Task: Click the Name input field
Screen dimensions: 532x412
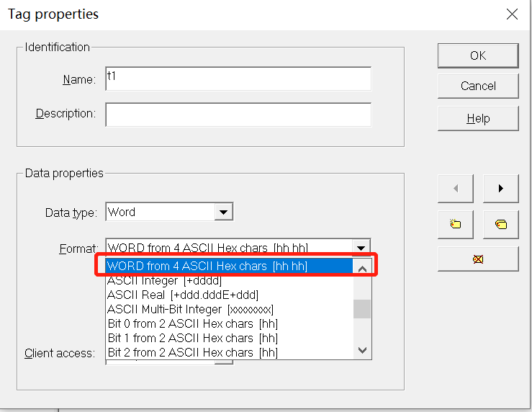Action: point(238,79)
